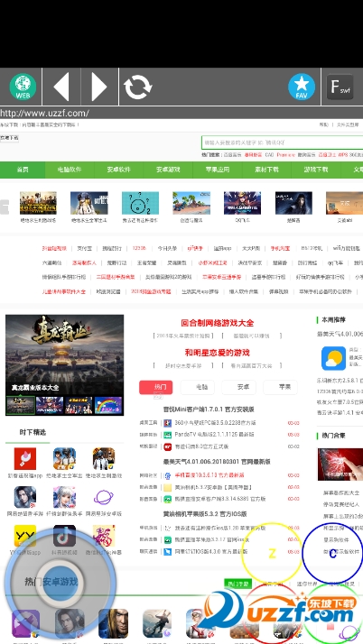Tap the blue C circle button

tap(332, 553)
